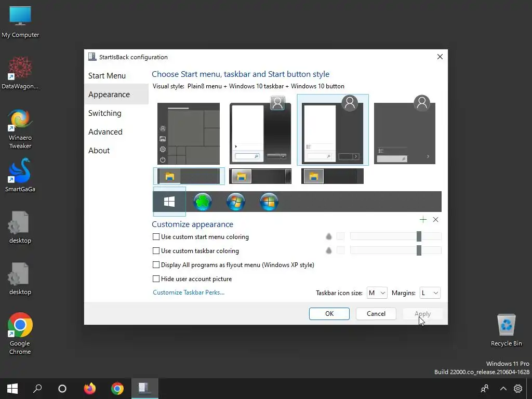Image resolution: width=532 pixels, height=399 pixels.
Task: Click the StartIsBack taskbar app button
Action: (144, 389)
